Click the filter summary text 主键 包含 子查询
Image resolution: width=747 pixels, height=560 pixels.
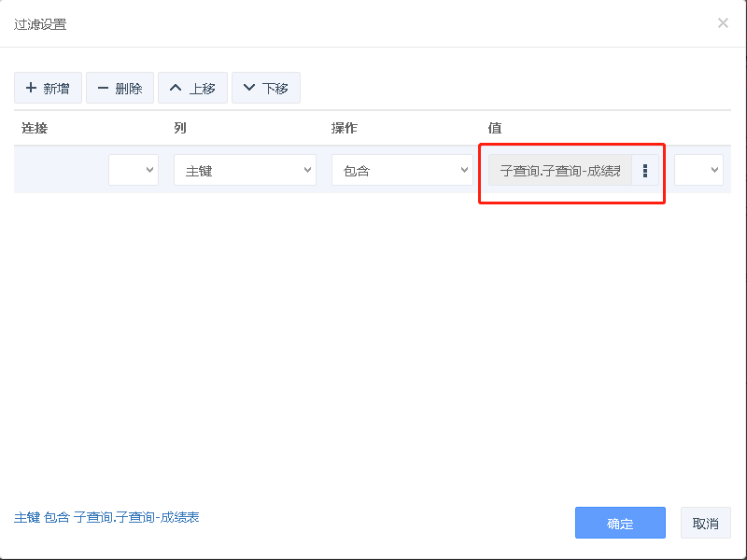[x=106, y=517]
